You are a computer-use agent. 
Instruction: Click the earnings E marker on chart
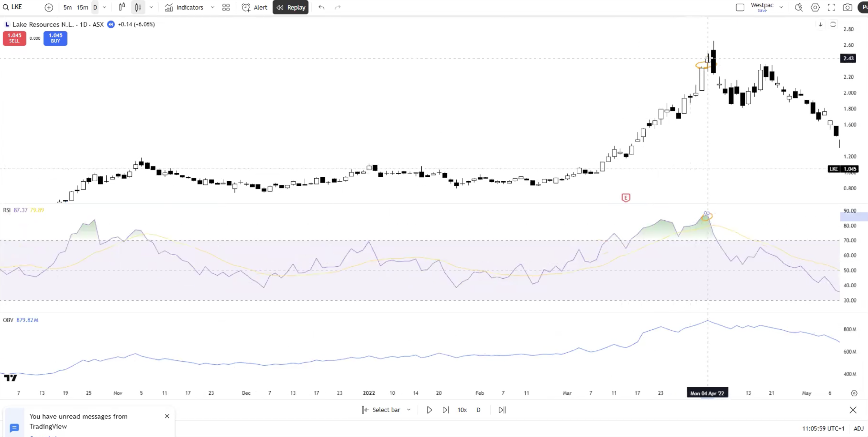click(x=626, y=198)
